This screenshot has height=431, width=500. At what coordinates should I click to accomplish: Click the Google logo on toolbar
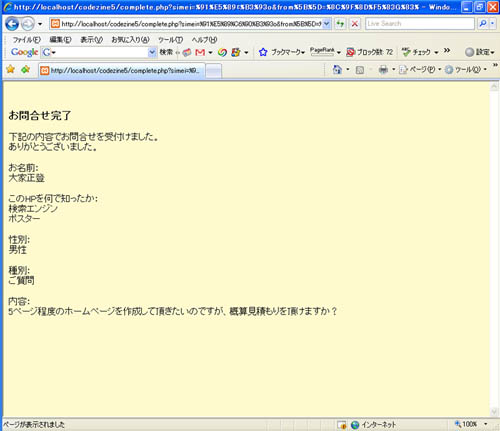point(24,52)
